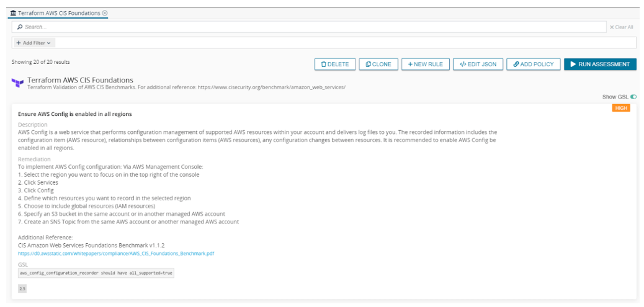Click '3. Click Config' step text
Image resolution: width=644 pixels, height=307 pixels.
click(x=36, y=190)
